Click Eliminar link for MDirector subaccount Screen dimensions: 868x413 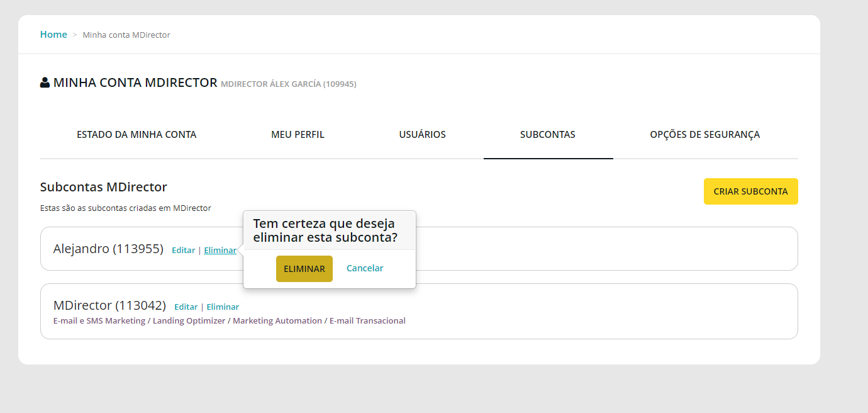tap(223, 307)
